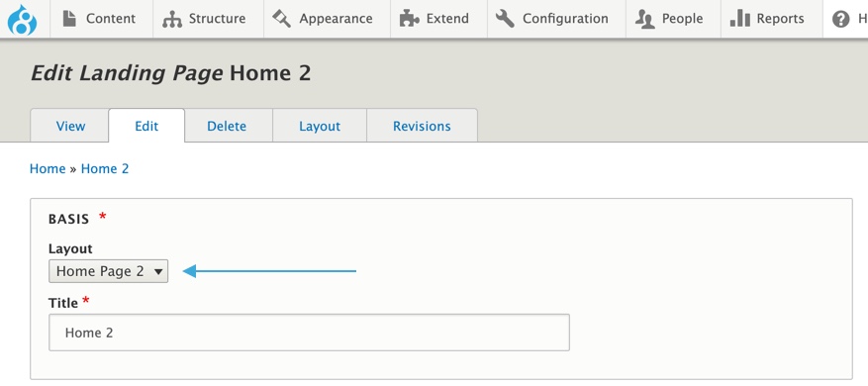Open the Delete tab
868x386 pixels.
[x=227, y=127]
